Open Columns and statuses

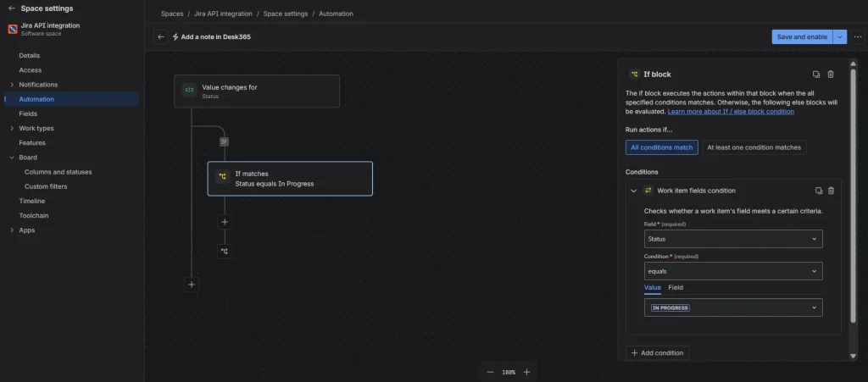click(x=58, y=172)
